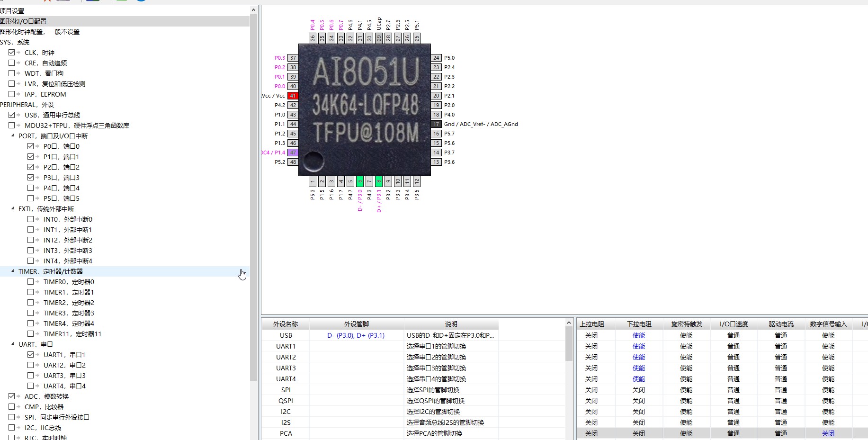This screenshot has height=440, width=868.
Task: Collapse the UART tree group
Action: pyautogui.click(x=13, y=344)
